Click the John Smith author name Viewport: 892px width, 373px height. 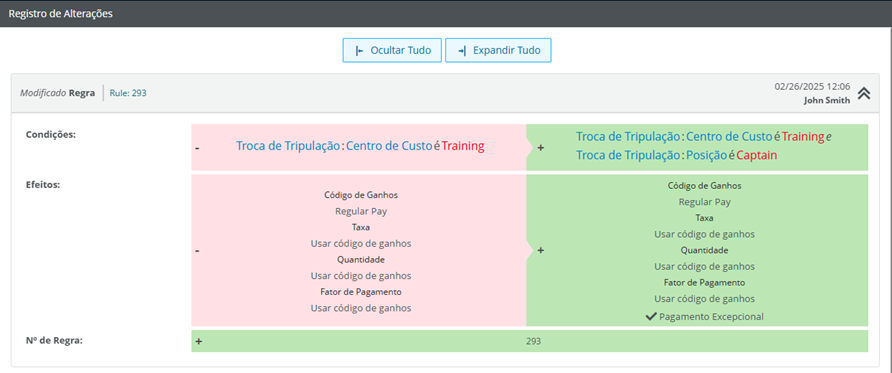[x=827, y=100]
